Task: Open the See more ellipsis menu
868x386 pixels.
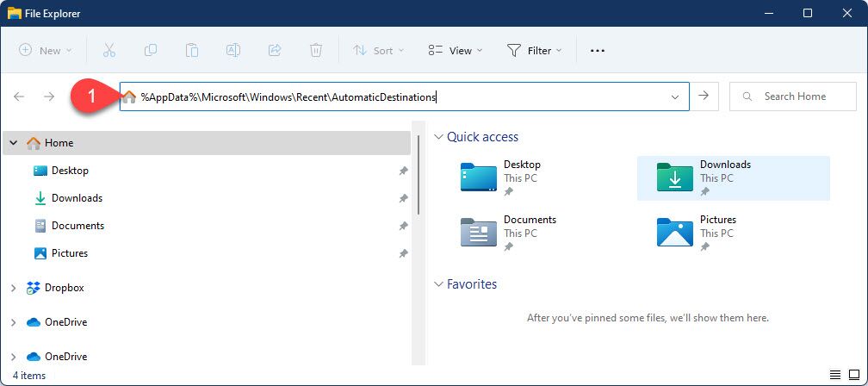Action: (598, 50)
